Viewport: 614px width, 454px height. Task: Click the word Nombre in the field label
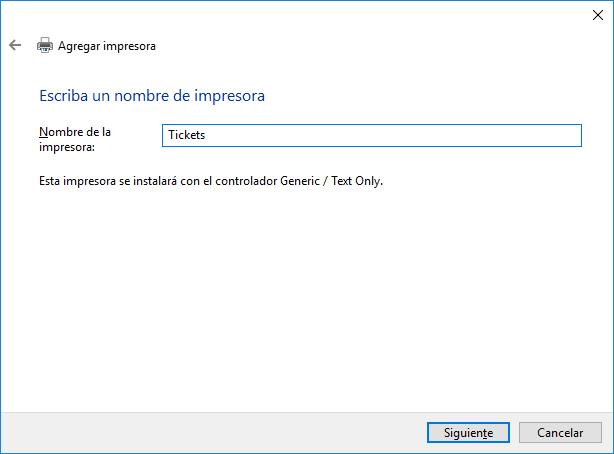59,131
